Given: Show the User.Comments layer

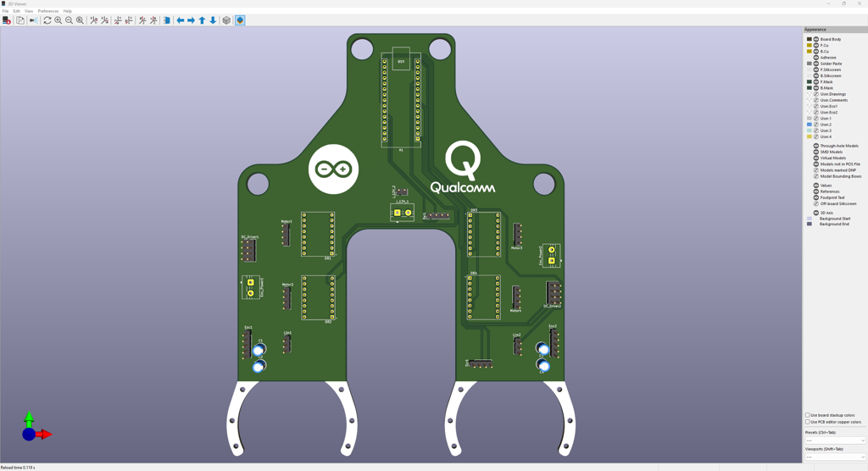Looking at the screenshot, I should coord(816,100).
